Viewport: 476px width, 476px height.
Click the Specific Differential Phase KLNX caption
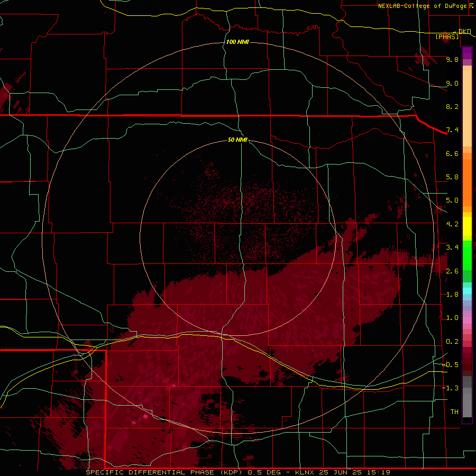click(x=238, y=472)
